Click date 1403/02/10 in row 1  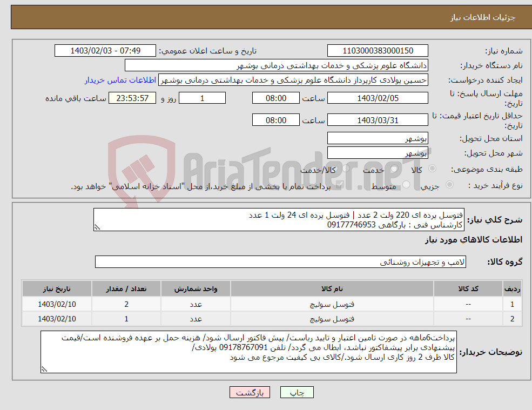(x=57, y=304)
